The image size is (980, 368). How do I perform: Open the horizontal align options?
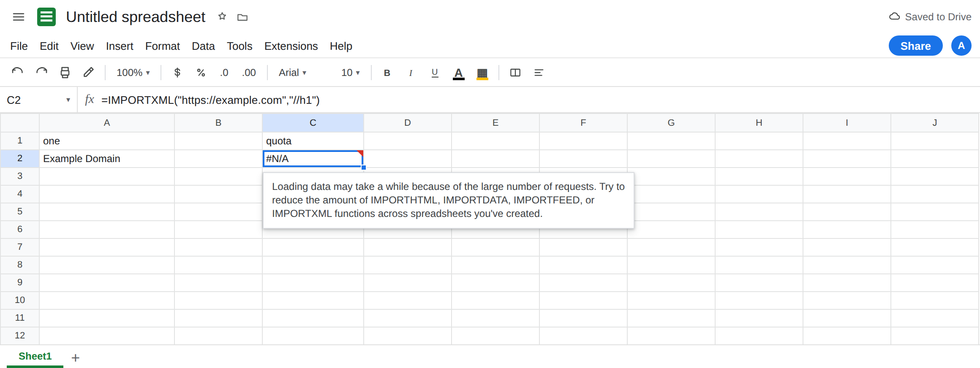click(539, 73)
